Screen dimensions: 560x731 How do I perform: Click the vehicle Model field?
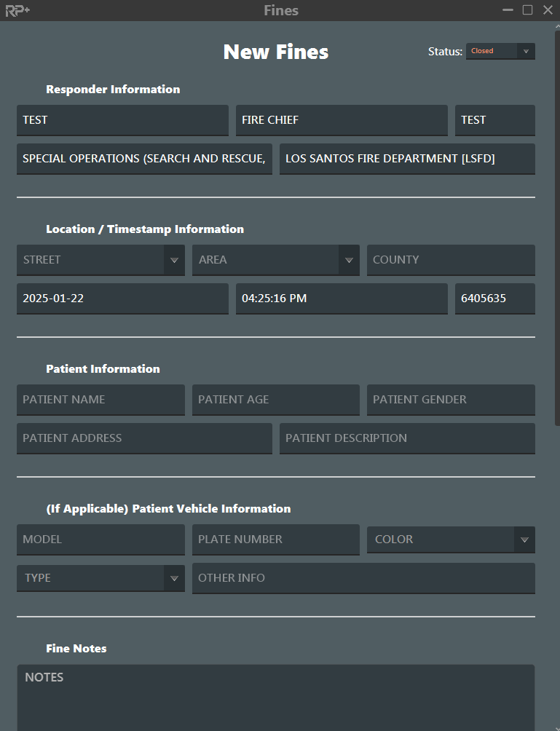click(100, 540)
